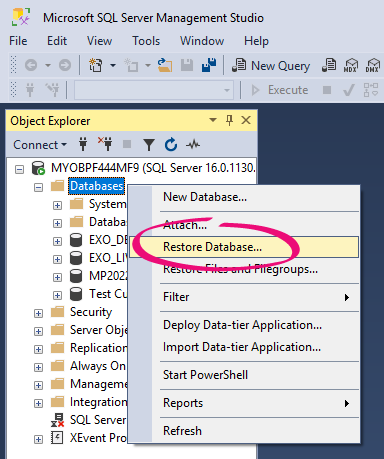Open the back navigation history dropdown arrow
This screenshot has width=384, height=459.
[48, 65]
